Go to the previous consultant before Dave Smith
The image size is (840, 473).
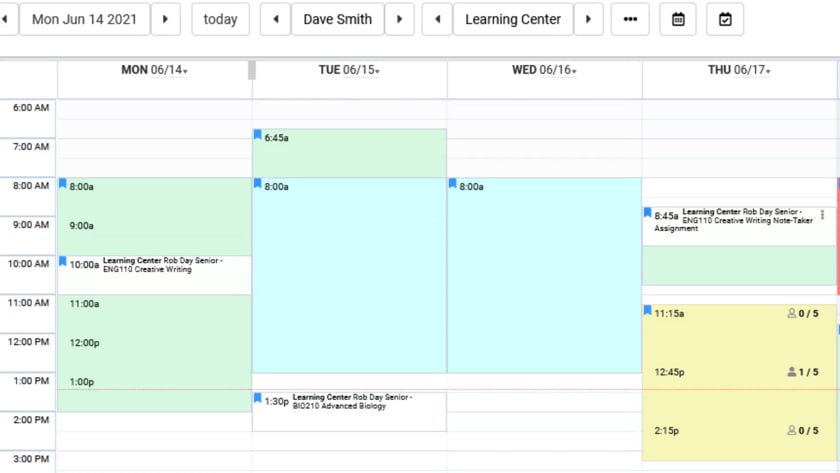(275, 19)
